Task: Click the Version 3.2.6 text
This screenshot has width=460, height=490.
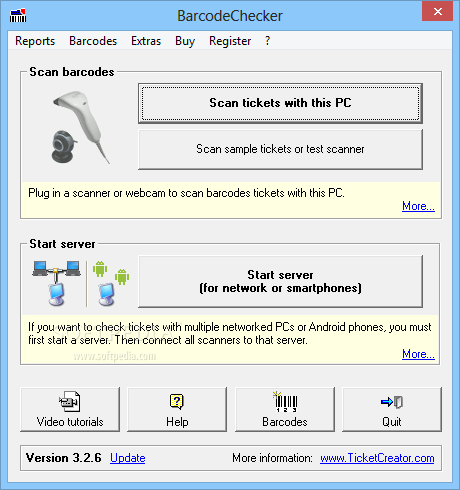Action: [x=64, y=458]
